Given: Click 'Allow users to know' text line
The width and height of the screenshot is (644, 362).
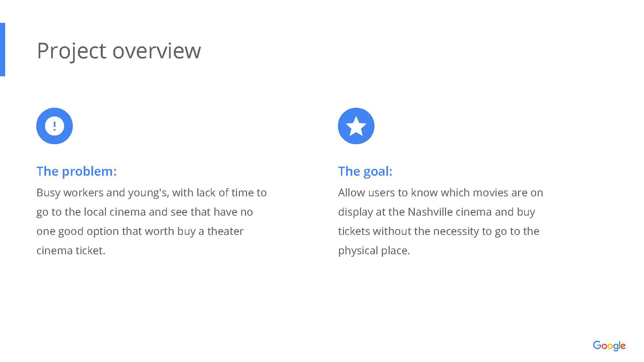Looking at the screenshot, I should (x=440, y=193).
